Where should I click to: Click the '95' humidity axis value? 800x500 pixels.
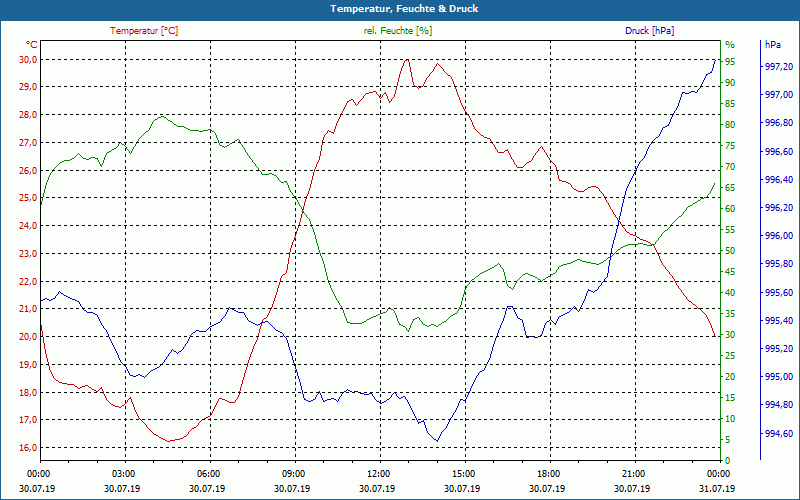pos(730,62)
